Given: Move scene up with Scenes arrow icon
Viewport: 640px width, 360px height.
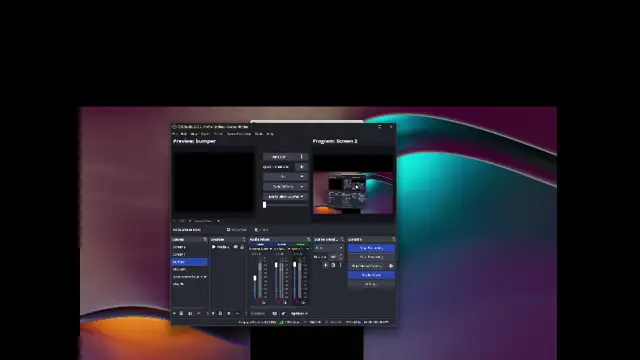Looking at the screenshot, I should coord(199,313).
